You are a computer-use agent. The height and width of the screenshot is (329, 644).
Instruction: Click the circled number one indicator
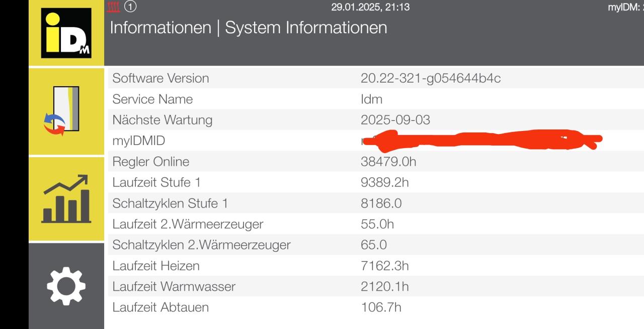tap(130, 7)
